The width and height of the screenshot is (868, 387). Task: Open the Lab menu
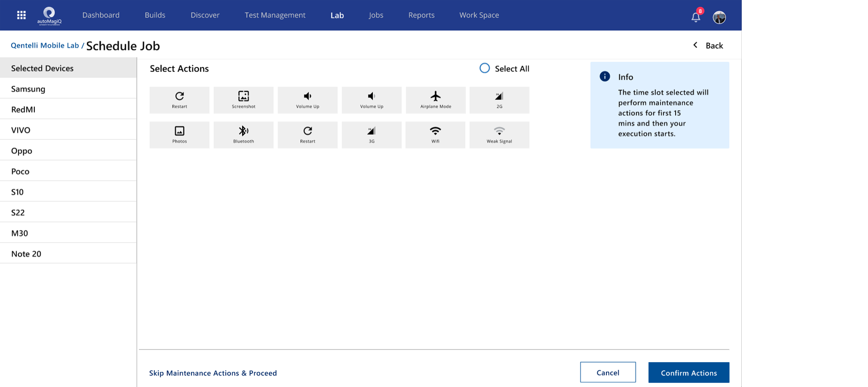point(337,15)
